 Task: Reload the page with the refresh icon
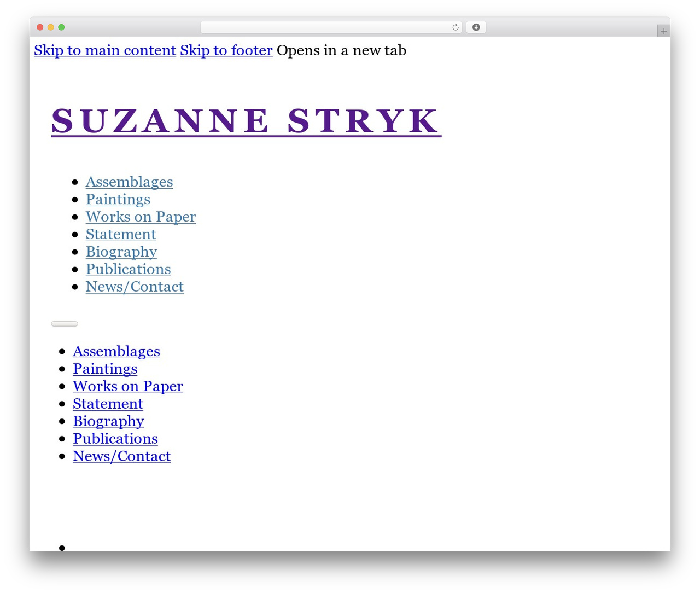pyautogui.click(x=456, y=27)
